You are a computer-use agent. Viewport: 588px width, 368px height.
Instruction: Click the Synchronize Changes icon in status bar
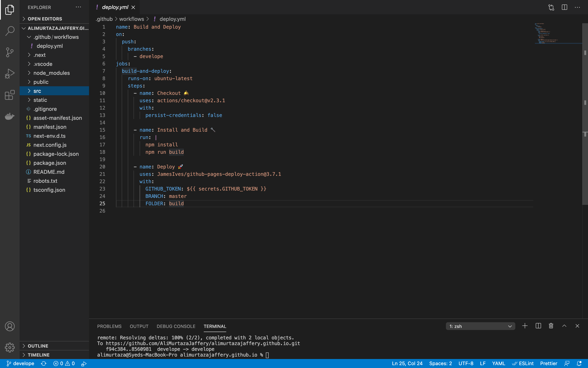[x=44, y=363]
